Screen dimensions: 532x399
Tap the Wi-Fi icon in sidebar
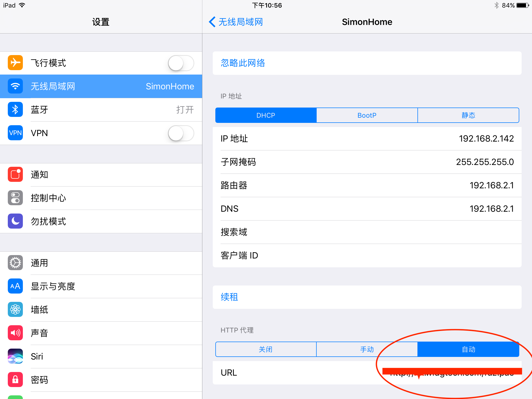tap(15, 86)
